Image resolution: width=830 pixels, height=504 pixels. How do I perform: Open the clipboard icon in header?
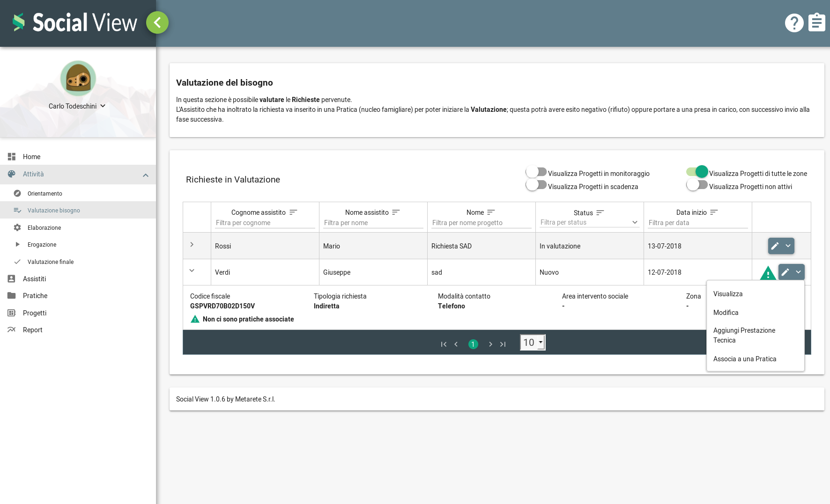click(x=816, y=22)
